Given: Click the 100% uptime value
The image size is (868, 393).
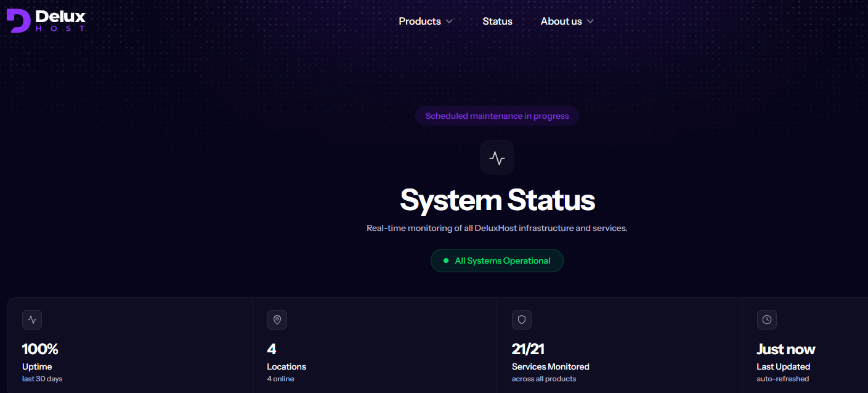Looking at the screenshot, I should coord(40,349).
